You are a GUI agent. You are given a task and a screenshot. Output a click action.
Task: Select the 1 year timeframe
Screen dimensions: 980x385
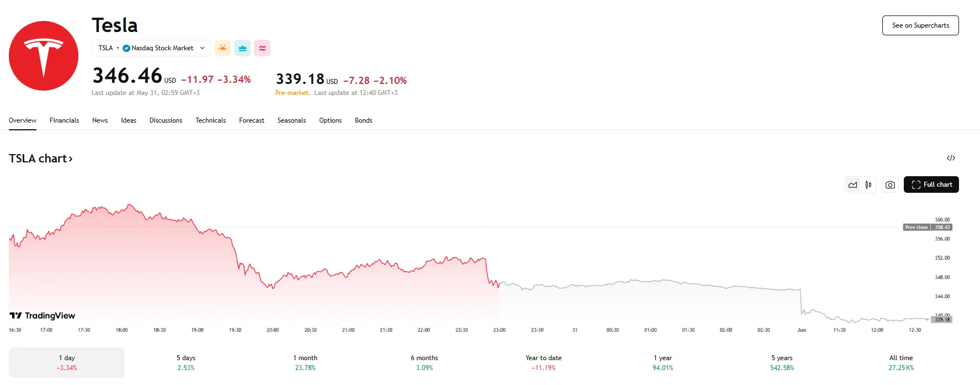click(662, 362)
